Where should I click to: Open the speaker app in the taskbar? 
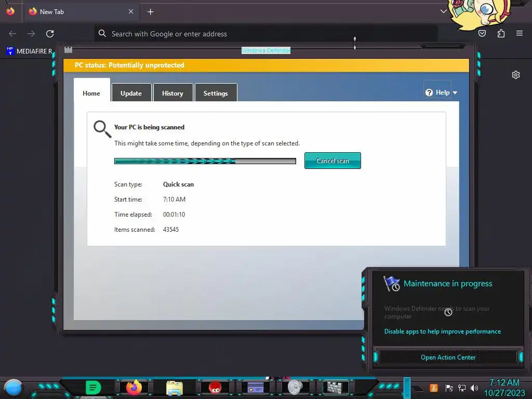pos(295,388)
